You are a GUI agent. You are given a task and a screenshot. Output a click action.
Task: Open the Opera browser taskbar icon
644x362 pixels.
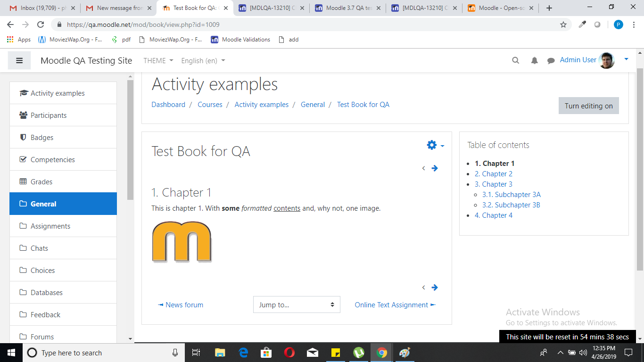(x=289, y=353)
